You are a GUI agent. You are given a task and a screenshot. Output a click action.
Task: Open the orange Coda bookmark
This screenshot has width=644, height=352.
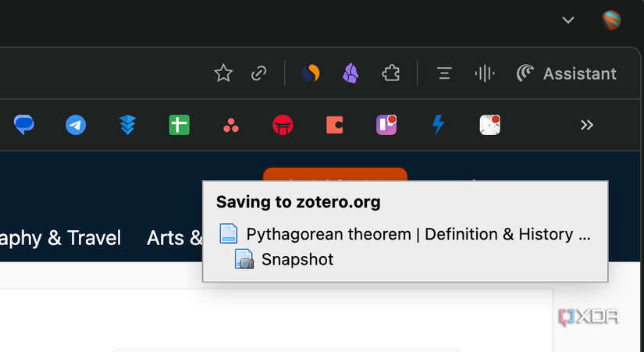click(x=335, y=125)
